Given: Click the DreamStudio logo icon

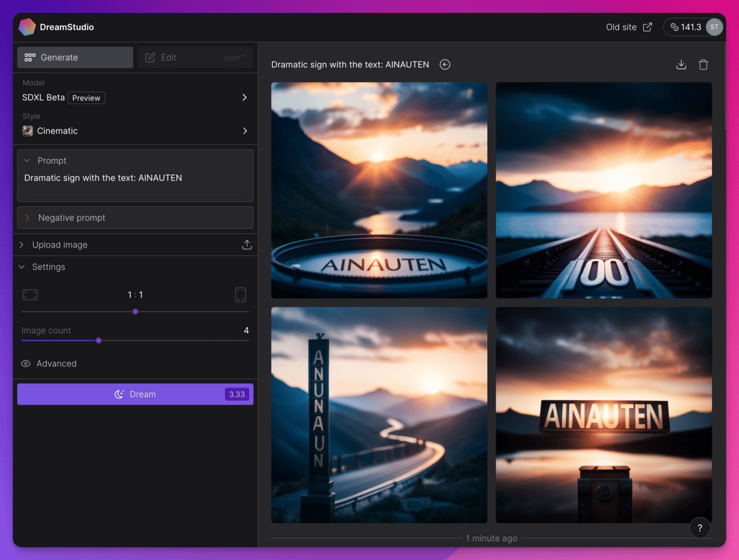Looking at the screenshot, I should click(27, 27).
